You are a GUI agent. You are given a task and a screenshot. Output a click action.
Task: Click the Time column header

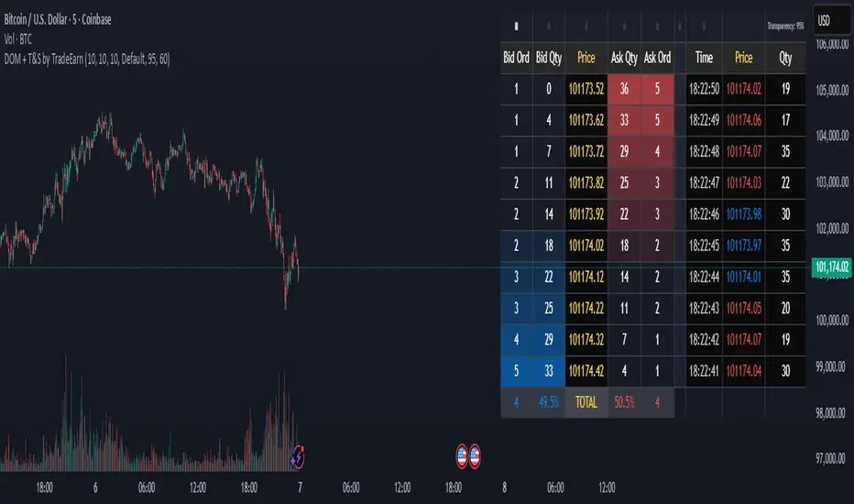tap(704, 58)
